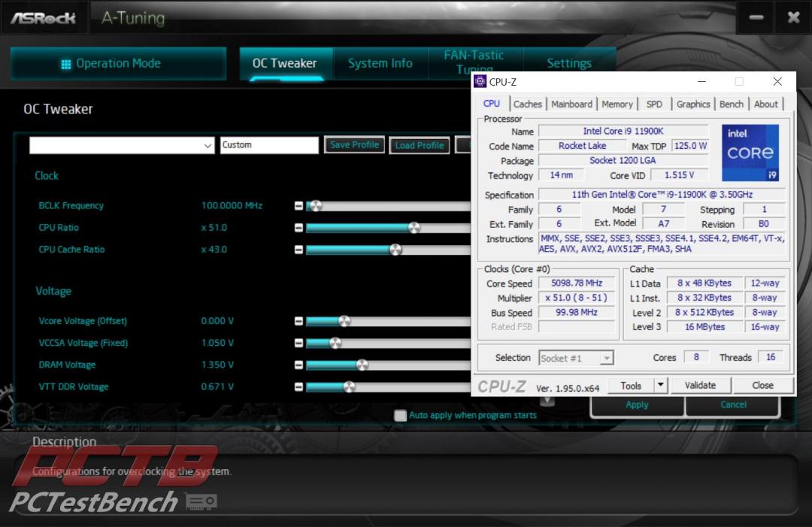Click the CPU Ratio slider handle

point(414,228)
